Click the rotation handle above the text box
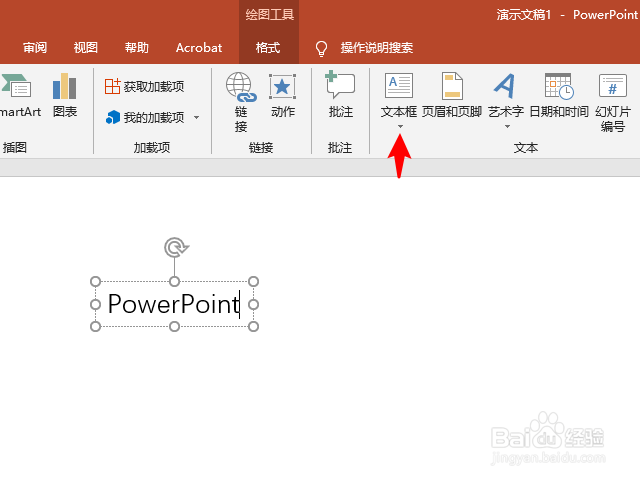 coord(176,247)
